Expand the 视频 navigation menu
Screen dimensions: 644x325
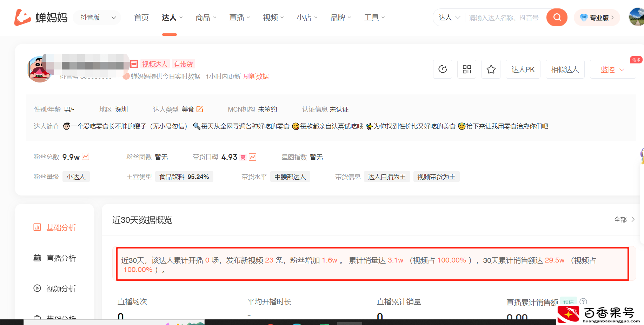[x=273, y=17]
